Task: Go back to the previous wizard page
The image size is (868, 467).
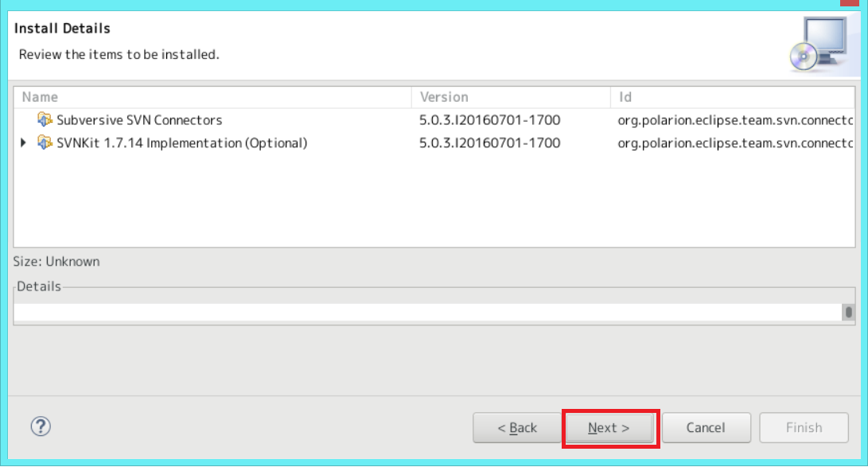Action: [516, 427]
